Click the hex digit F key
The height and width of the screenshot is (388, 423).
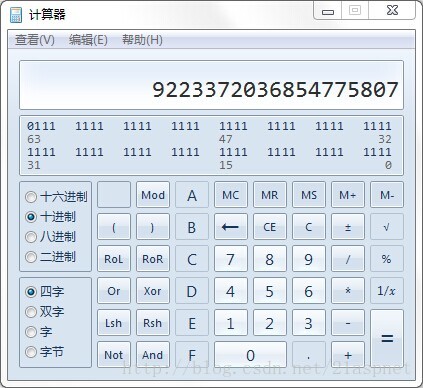[192, 355]
